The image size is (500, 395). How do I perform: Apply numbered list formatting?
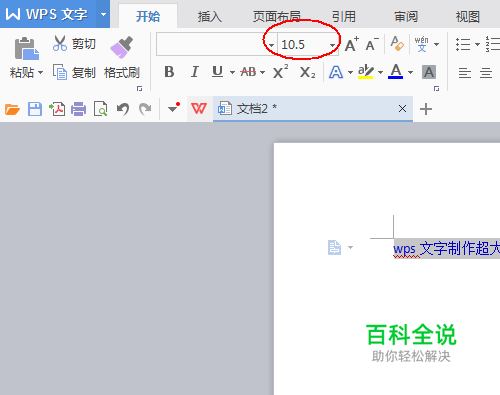click(x=493, y=44)
